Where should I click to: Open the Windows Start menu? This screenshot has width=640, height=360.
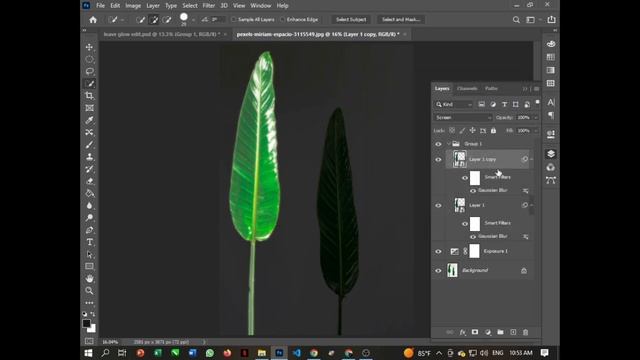(88, 353)
